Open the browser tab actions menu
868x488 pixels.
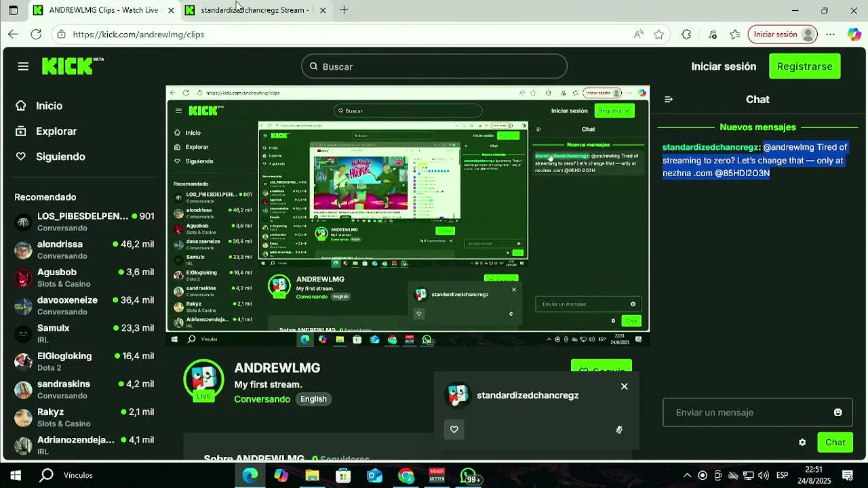[13, 10]
